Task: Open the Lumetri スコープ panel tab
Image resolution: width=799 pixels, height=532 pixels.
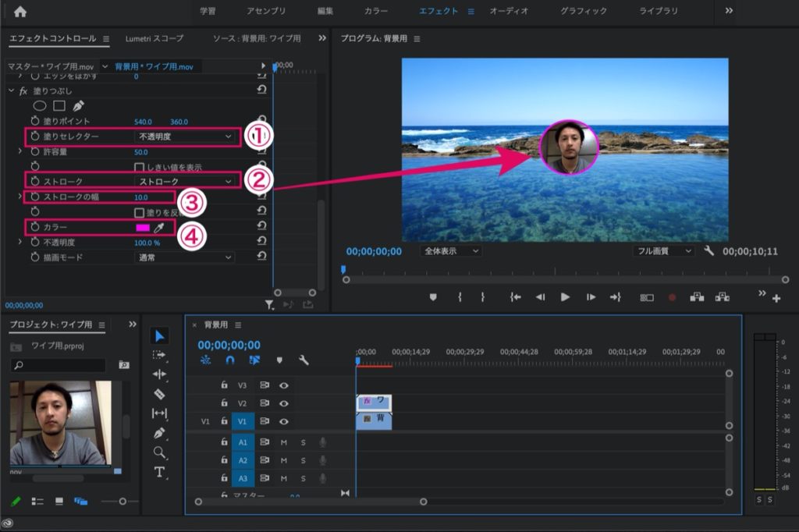Action: 154,39
